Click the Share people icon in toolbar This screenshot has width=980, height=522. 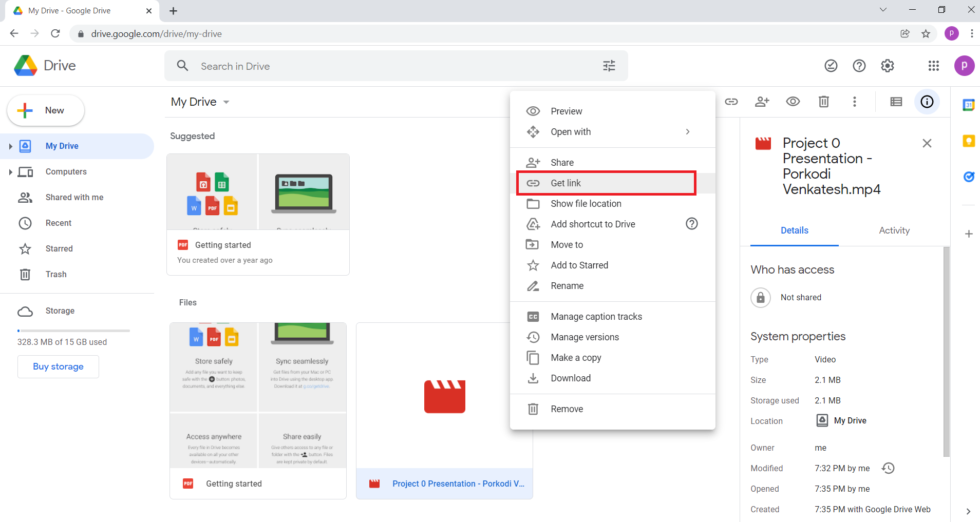[762, 102]
